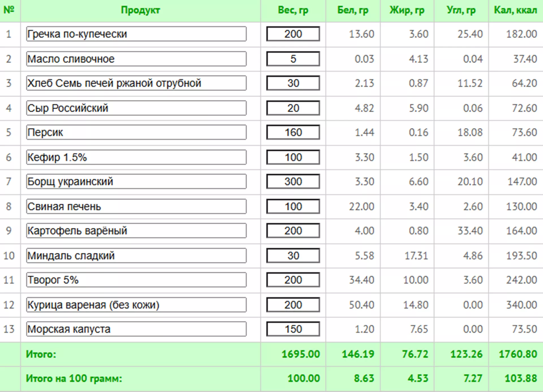The image size is (543, 392).
Task: Click the weight field for Гречка по-купечески
Action: pyautogui.click(x=293, y=34)
